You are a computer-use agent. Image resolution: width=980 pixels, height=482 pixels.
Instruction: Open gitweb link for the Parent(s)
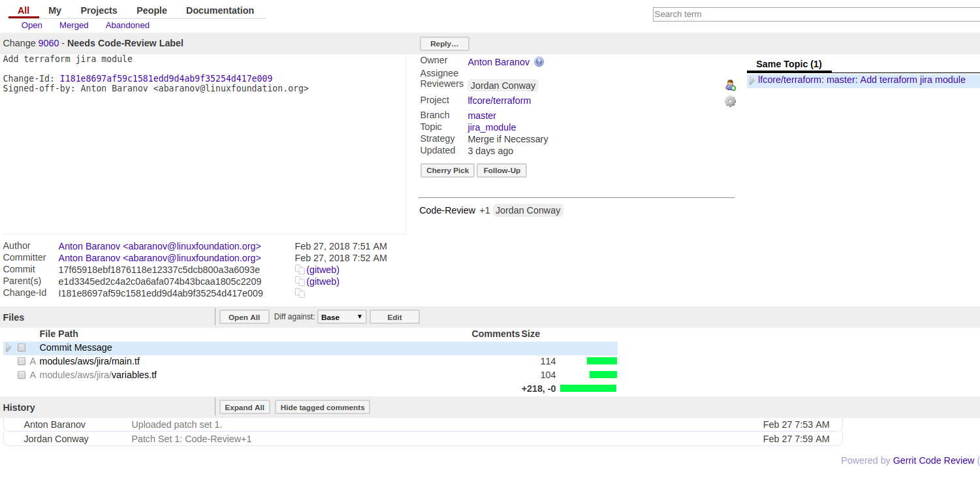click(x=323, y=281)
